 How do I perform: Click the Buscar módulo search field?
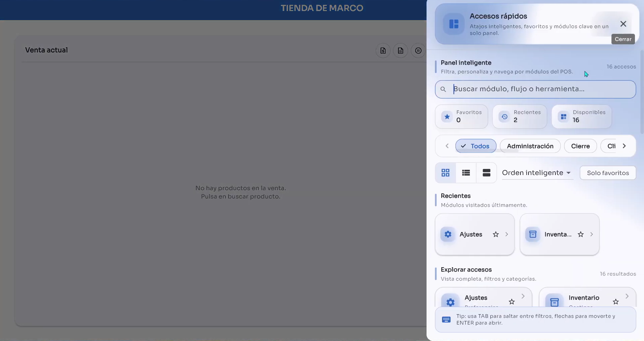click(535, 89)
